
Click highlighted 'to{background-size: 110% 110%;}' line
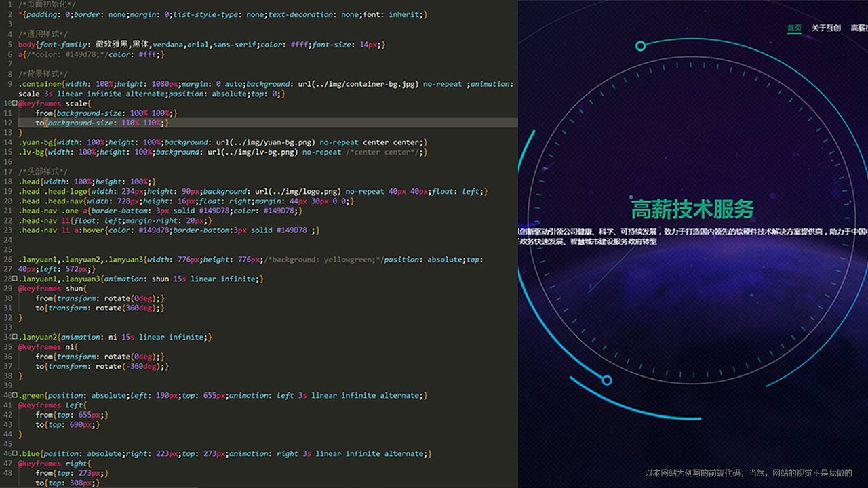102,123
